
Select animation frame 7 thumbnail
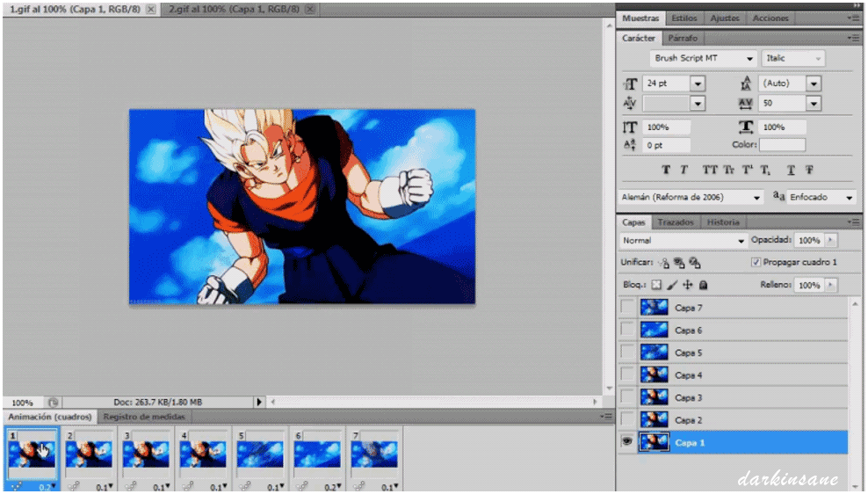[374, 454]
